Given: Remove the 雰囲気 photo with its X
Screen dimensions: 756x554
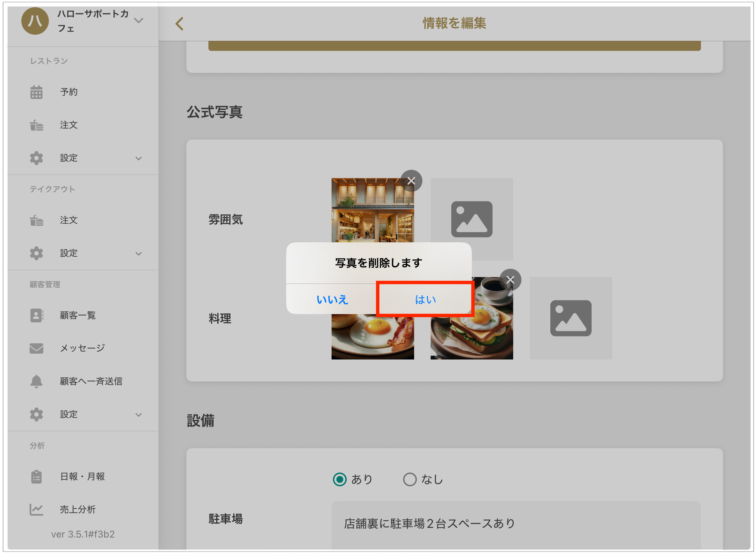Looking at the screenshot, I should pos(411,181).
